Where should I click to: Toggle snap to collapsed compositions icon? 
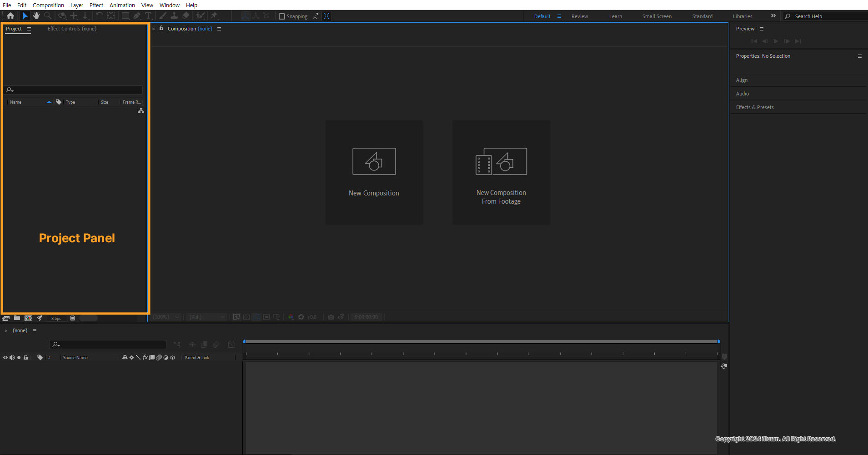click(x=316, y=16)
